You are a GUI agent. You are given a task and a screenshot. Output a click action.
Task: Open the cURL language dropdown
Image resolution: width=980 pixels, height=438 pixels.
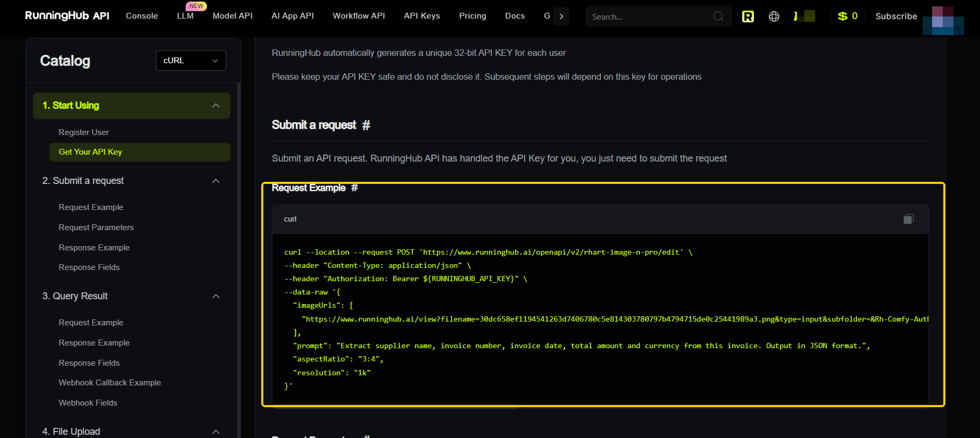[x=191, y=61]
